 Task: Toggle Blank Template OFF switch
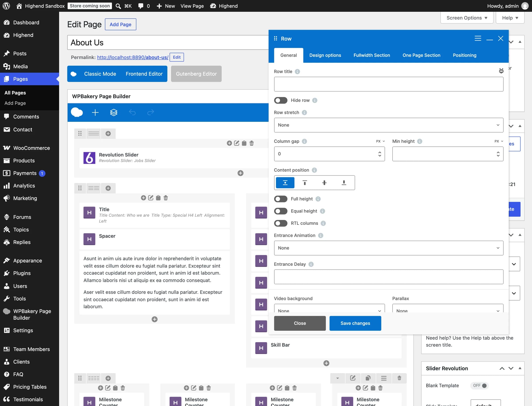tap(480, 386)
